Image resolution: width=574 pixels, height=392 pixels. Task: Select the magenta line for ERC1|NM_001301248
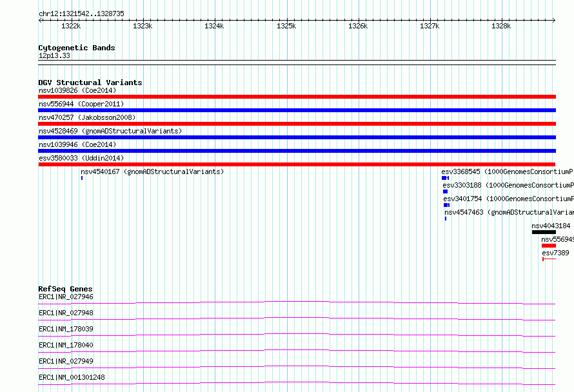coord(297,383)
